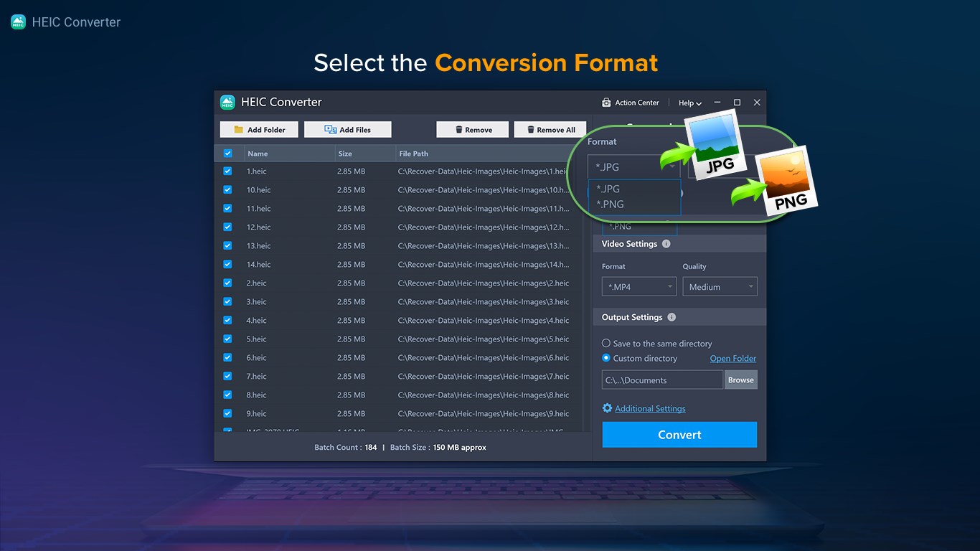Sort by the Size column header
The height and width of the screenshot is (551, 980).
coord(364,154)
